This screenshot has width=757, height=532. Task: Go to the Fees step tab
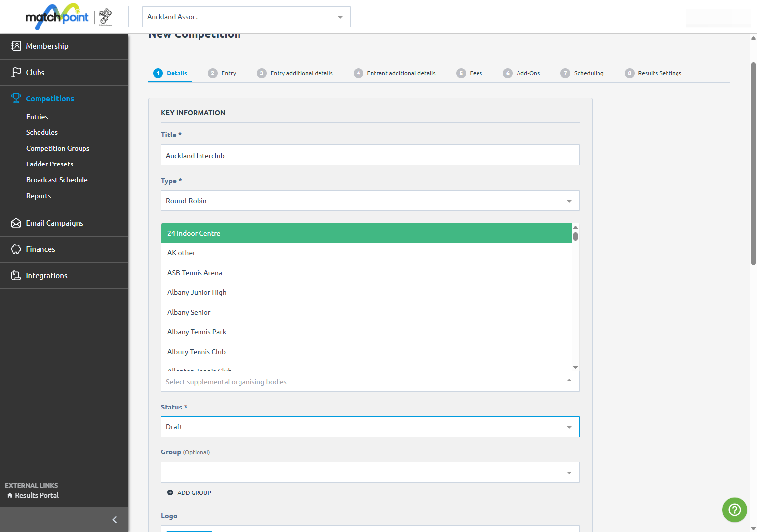pyautogui.click(x=469, y=73)
